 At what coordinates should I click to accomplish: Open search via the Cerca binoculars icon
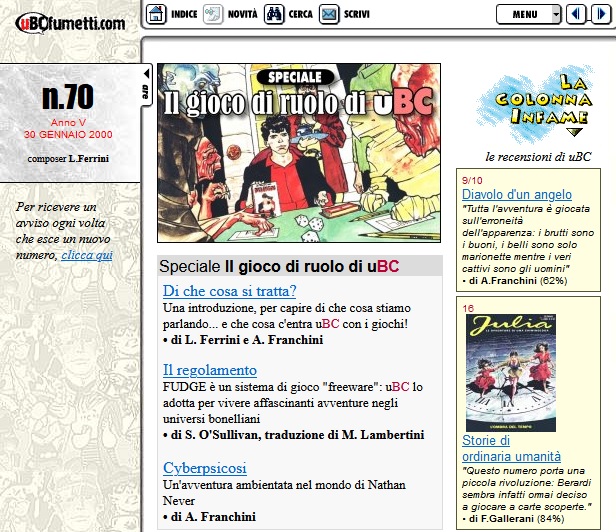tap(273, 14)
